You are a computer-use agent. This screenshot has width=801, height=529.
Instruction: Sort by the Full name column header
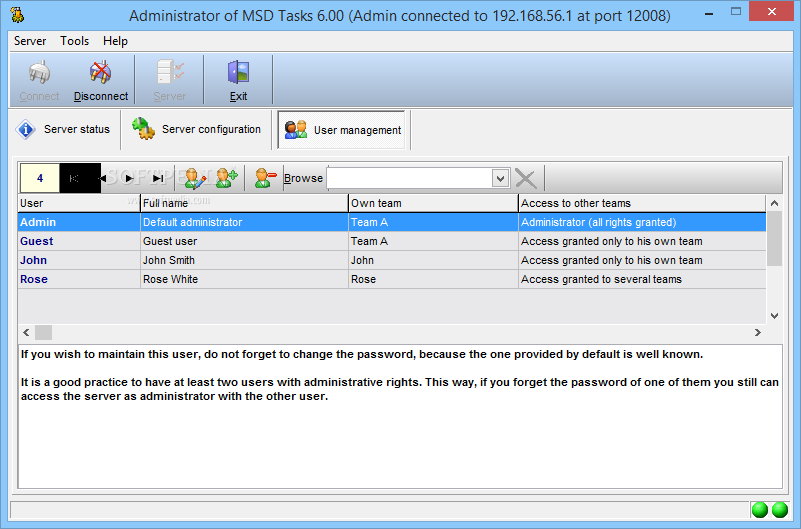tap(244, 203)
